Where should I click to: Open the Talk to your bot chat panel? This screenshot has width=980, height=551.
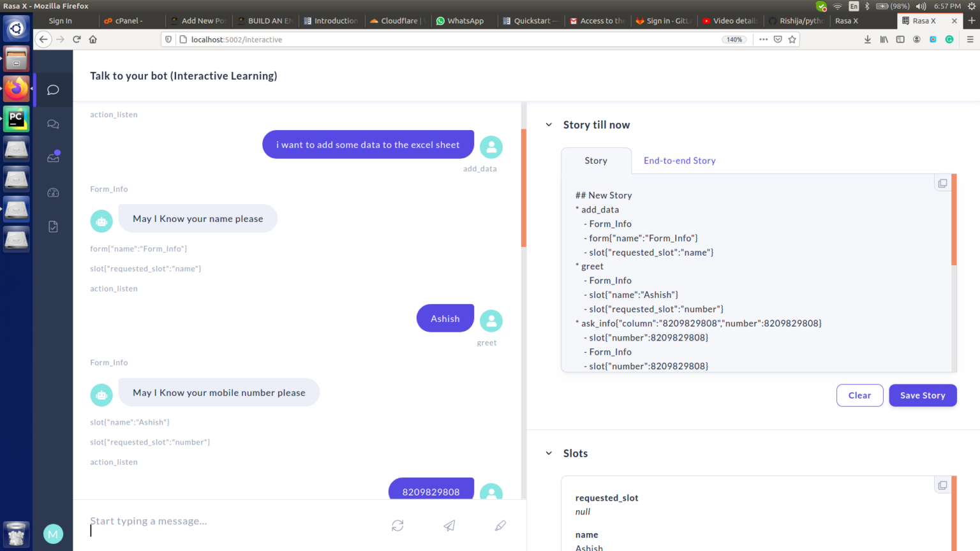click(x=53, y=89)
